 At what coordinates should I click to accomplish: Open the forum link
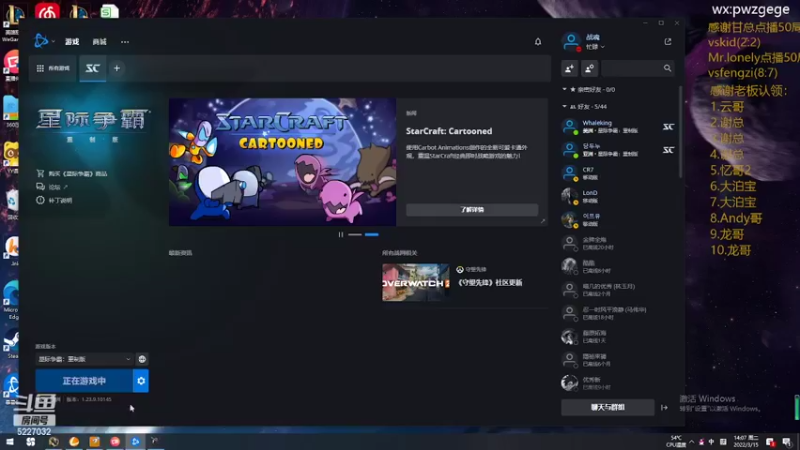52,187
